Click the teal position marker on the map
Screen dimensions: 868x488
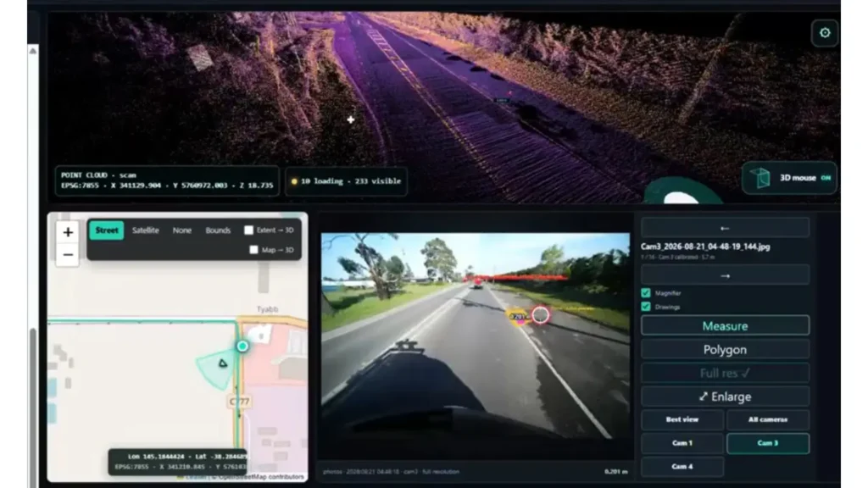[x=242, y=347]
